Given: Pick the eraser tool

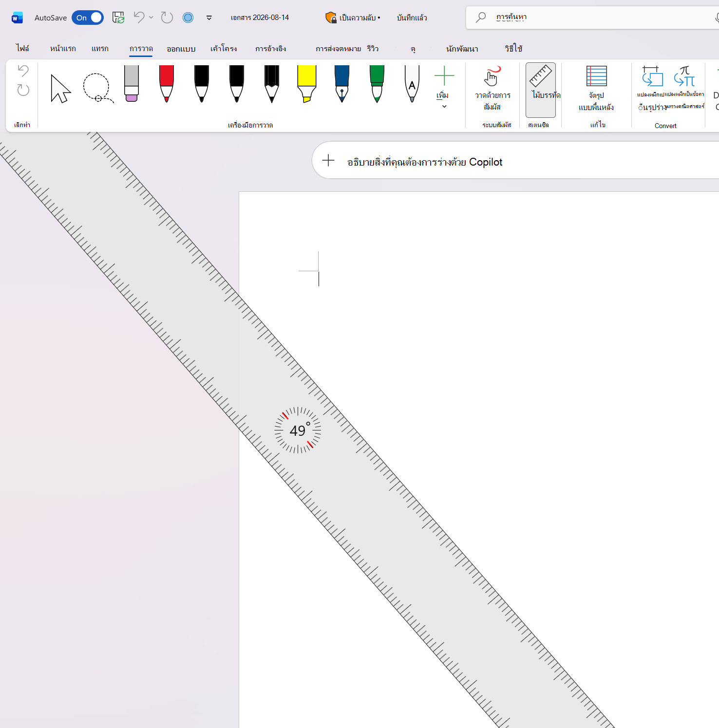Looking at the screenshot, I should [x=132, y=84].
